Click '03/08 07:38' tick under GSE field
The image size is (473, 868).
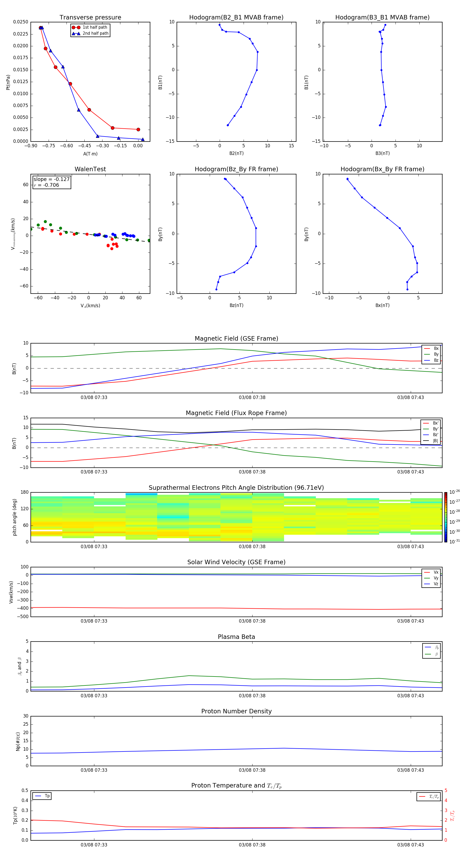coord(252,398)
